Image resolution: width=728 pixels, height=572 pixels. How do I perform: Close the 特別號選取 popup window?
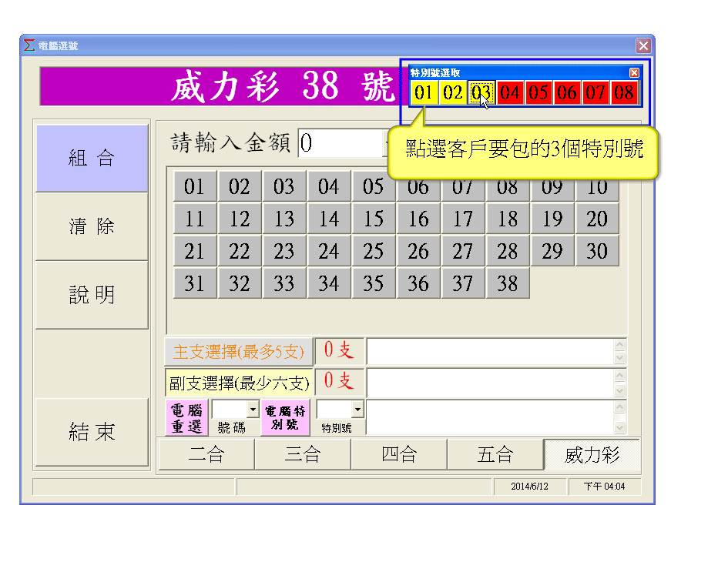634,72
